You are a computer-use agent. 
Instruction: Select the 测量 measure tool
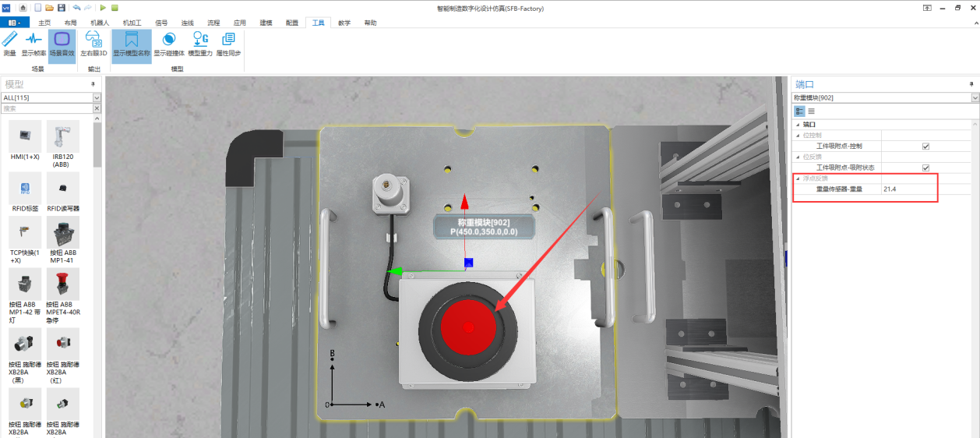pyautogui.click(x=9, y=44)
